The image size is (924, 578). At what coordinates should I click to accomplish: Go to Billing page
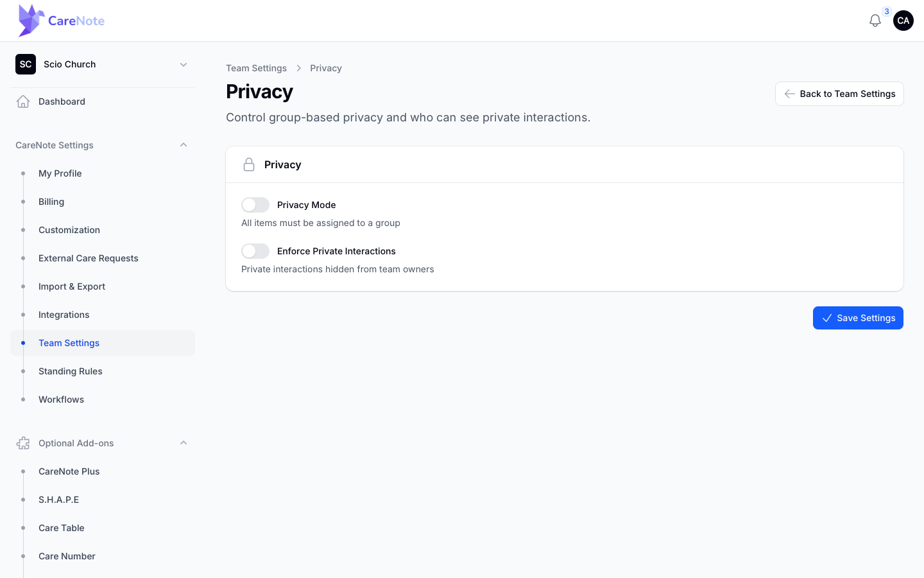(x=103, y=202)
